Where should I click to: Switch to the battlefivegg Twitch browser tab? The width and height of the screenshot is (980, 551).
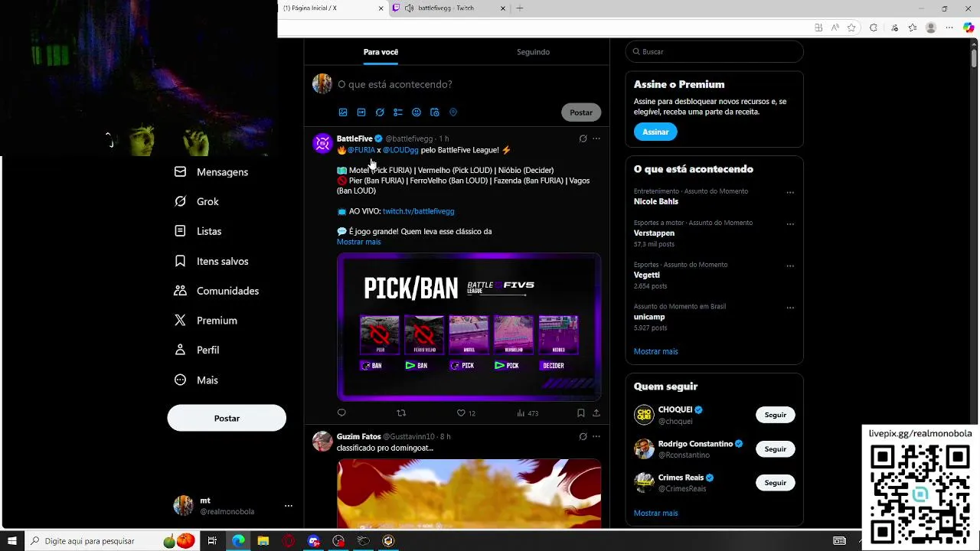coord(448,8)
